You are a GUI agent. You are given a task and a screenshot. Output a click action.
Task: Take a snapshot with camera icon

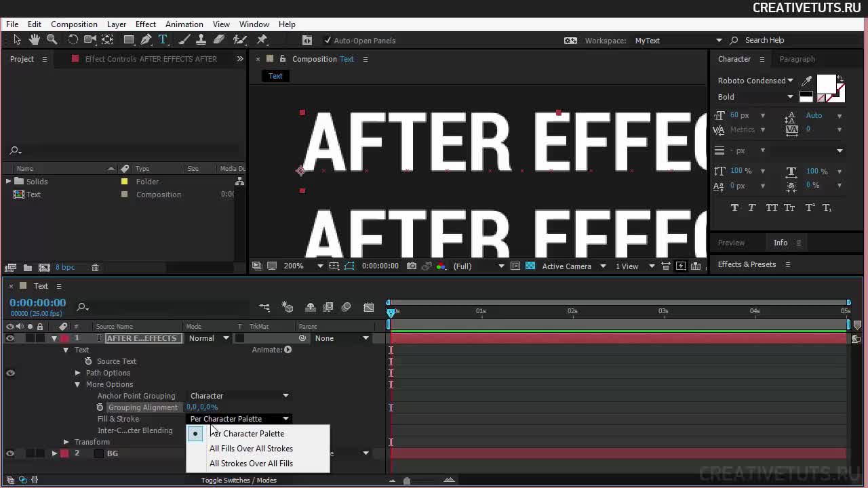[x=412, y=266]
